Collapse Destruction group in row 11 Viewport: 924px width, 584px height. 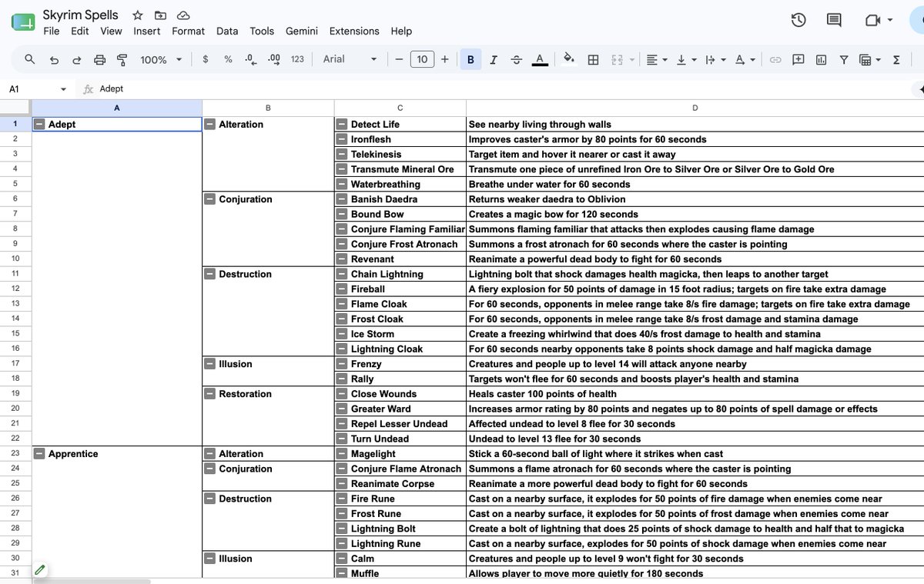coord(209,274)
